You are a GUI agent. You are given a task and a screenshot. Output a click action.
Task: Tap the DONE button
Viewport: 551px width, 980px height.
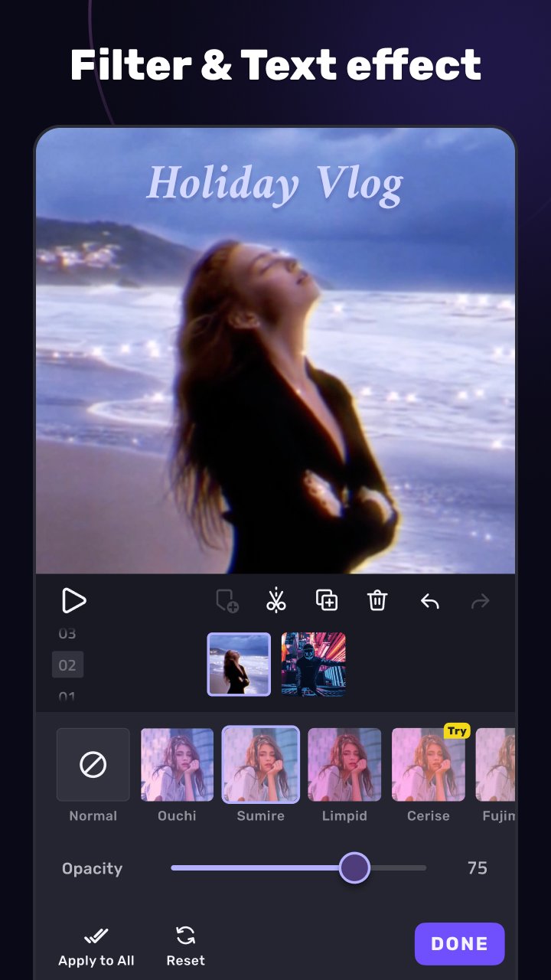[459, 944]
